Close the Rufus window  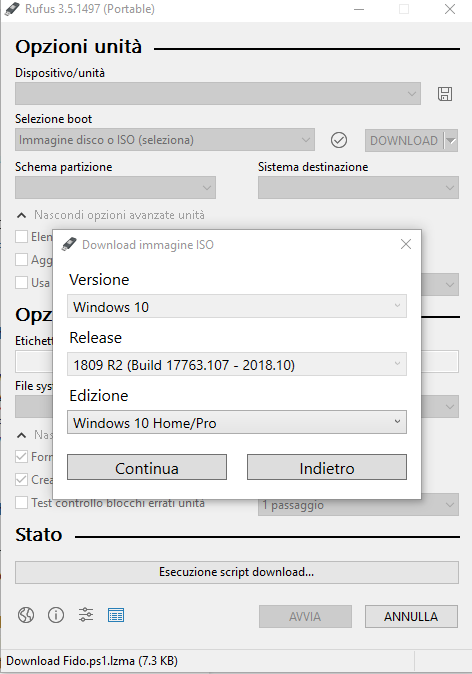(450, 9)
